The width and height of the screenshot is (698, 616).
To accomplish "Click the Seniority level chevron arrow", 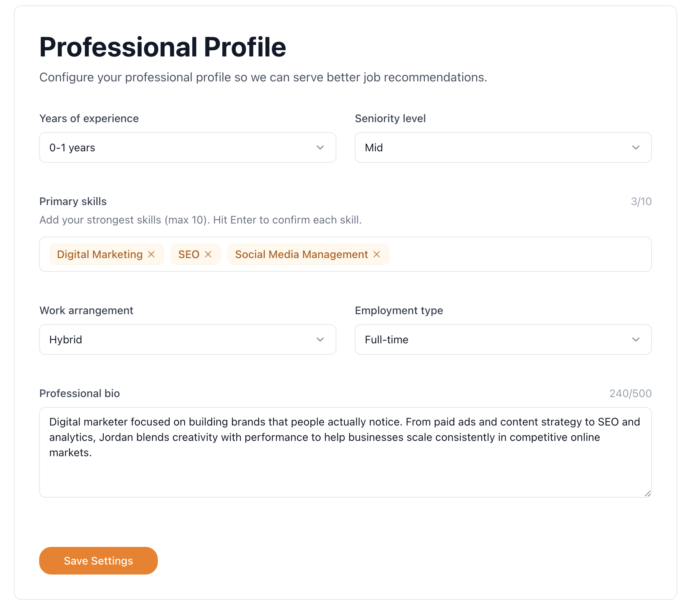I will [x=636, y=147].
